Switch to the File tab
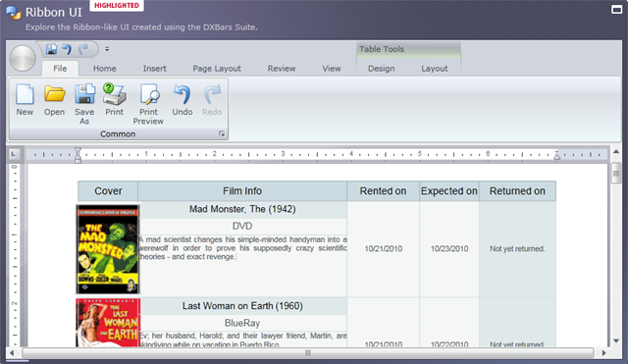Viewport: 628px width, 364px height. coord(60,69)
